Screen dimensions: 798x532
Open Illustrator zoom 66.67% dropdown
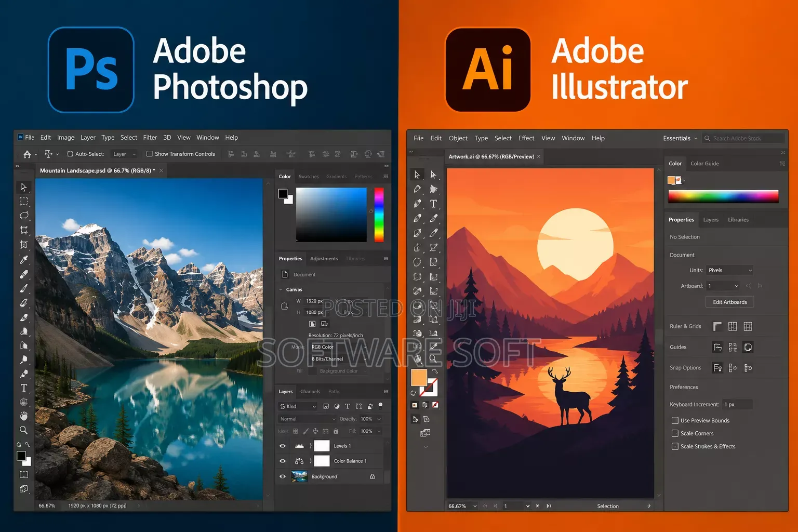[x=463, y=506]
